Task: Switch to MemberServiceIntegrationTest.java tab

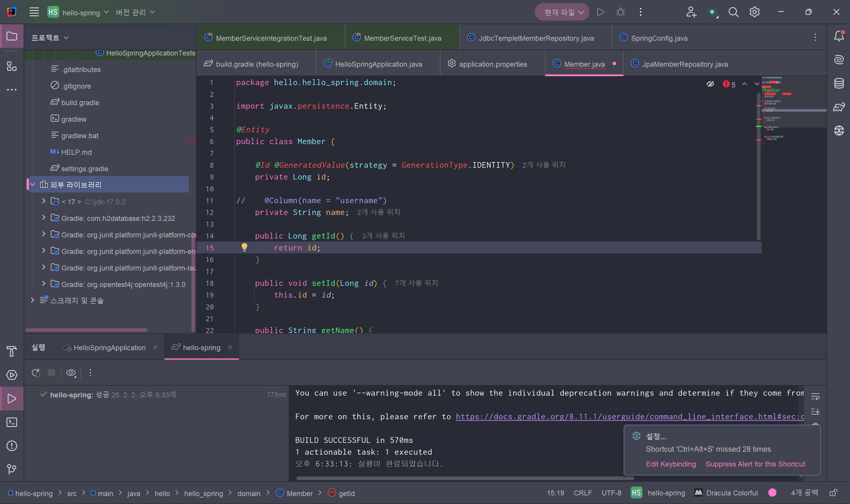Action: point(271,38)
